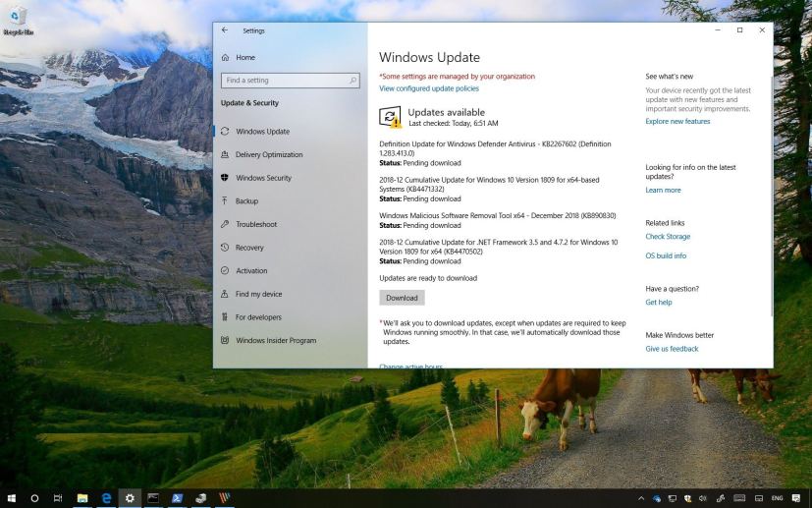Open Windows Security shield icon in sidebar

[225, 178]
